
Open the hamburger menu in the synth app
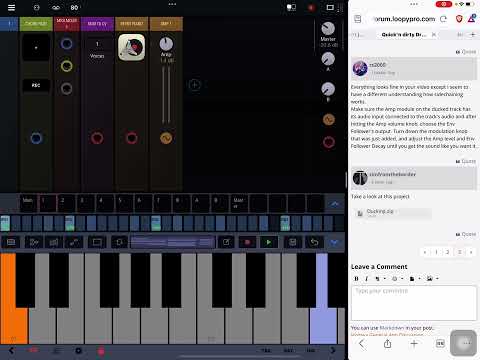[11, 7]
